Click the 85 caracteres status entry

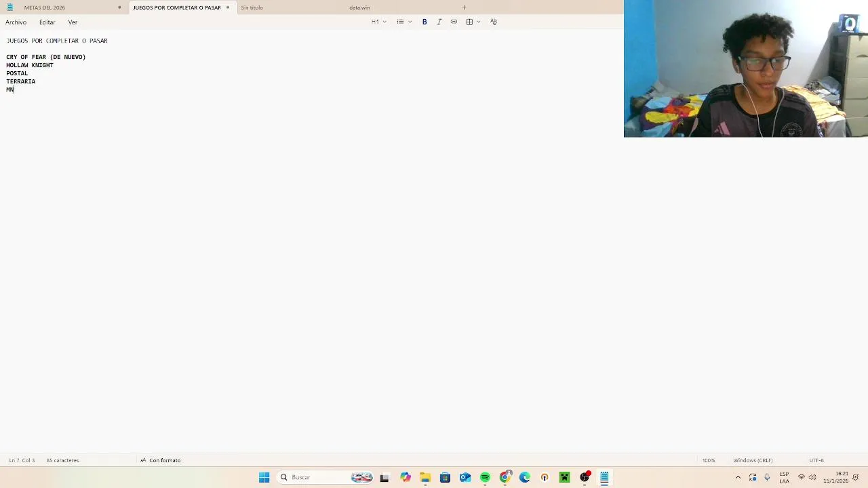[x=62, y=460]
